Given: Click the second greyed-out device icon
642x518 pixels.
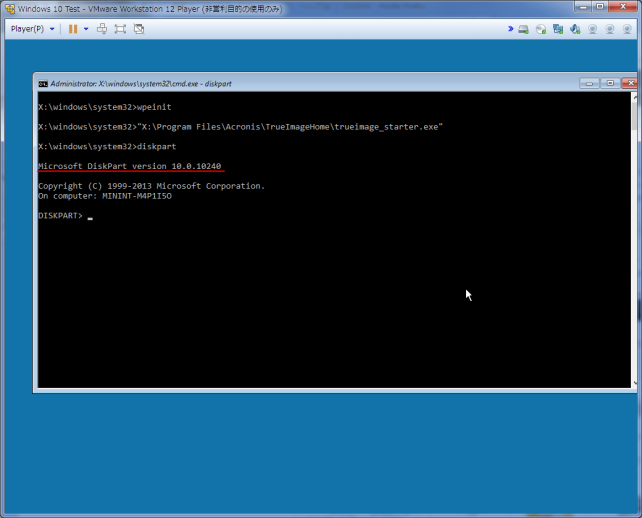Looking at the screenshot, I should 610,29.
